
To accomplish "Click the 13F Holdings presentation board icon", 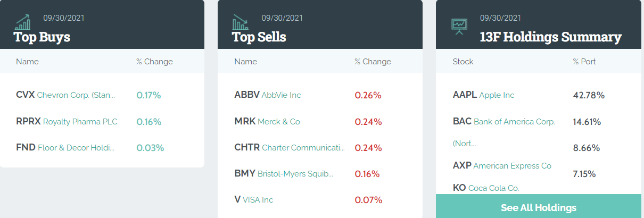I will (459, 25).
